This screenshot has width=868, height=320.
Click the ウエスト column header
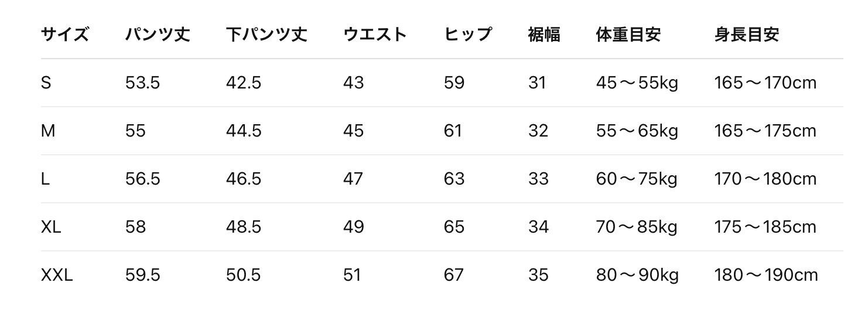tap(375, 35)
